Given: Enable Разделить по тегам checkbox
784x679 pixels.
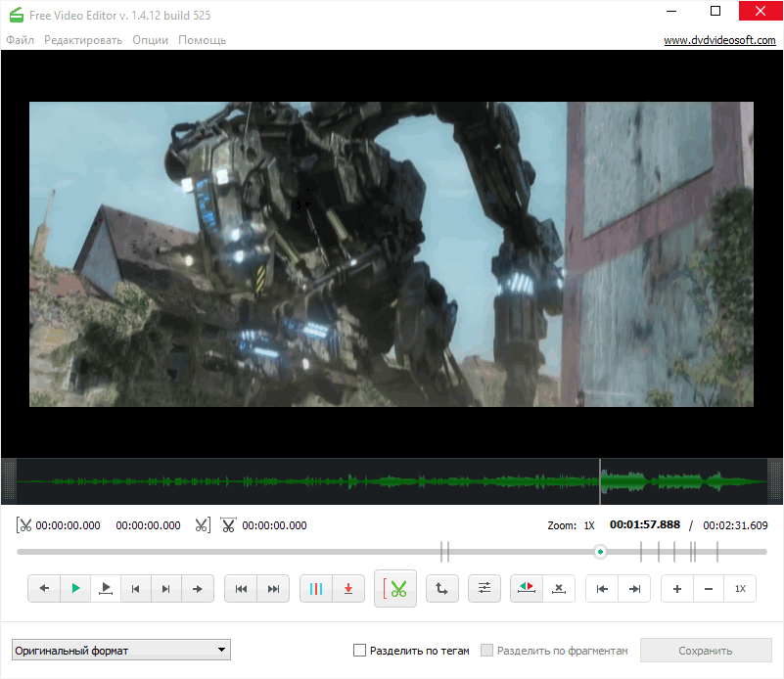Looking at the screenshot, I should pyautogui.click(x=359, y=650).
